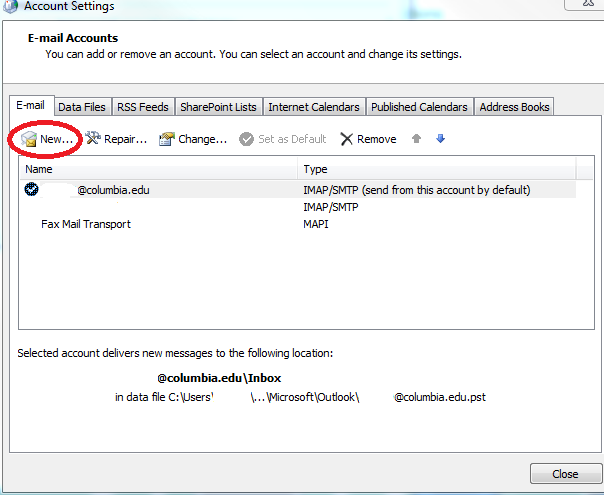This screenshot has width=604, height=495.
Task: Click the Remove X icon
Action: (346, 139)
